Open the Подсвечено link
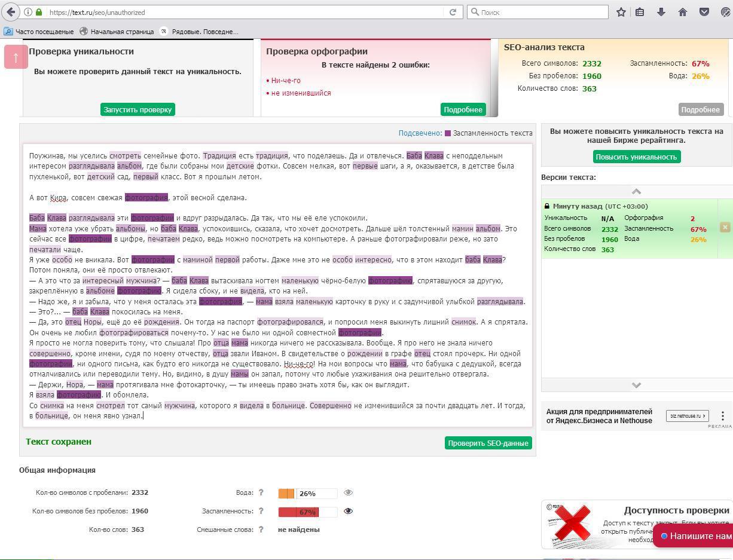Image resolution: width=733 pixels, height=560 pixels. pyautogui.click(x=420, y=133)
